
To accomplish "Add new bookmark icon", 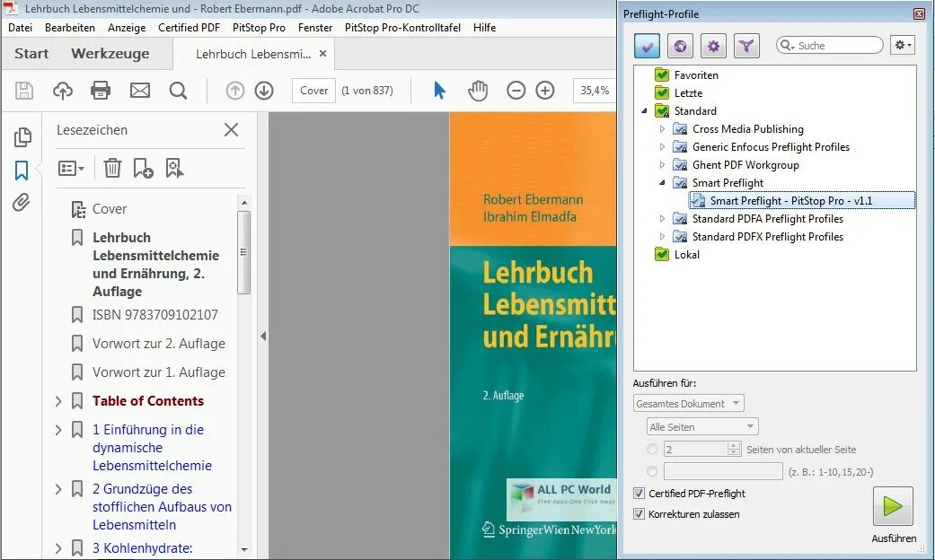I will pos(143,168).
